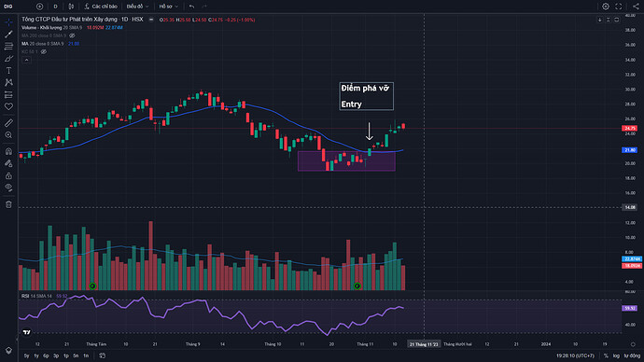Click the 19:28:10 (UTC+7) timezone label
The image size is (644, 362).
(575, 355)
